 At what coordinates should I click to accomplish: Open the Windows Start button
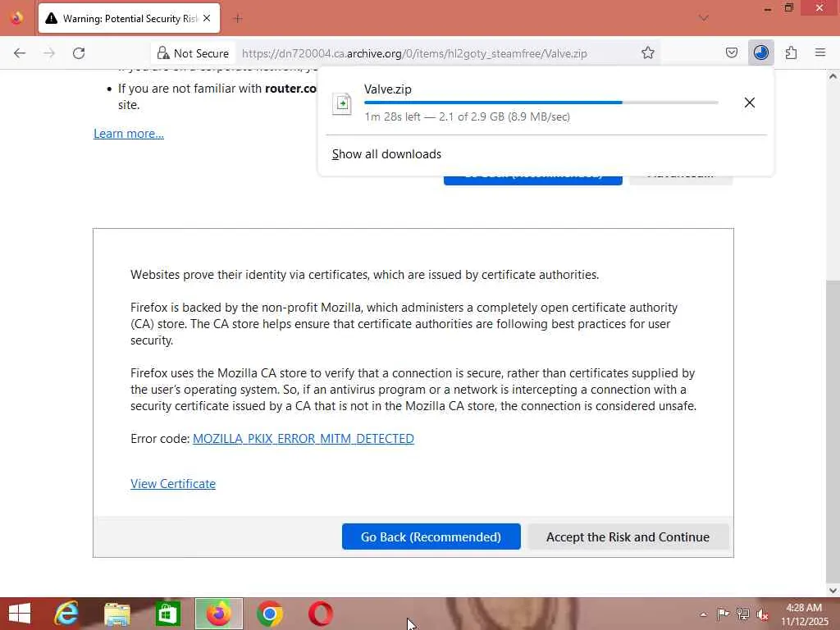tap(20, 614)
